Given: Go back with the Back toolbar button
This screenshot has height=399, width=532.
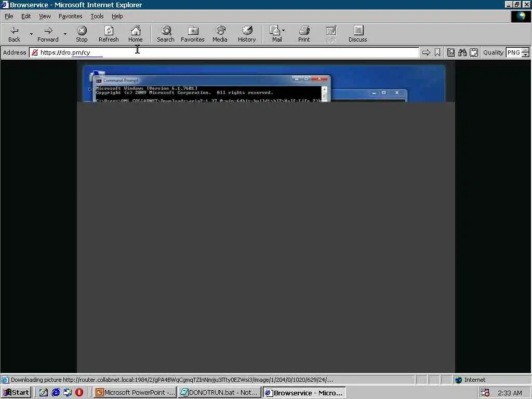Looking at the screenshot, I should coord(14,34).
